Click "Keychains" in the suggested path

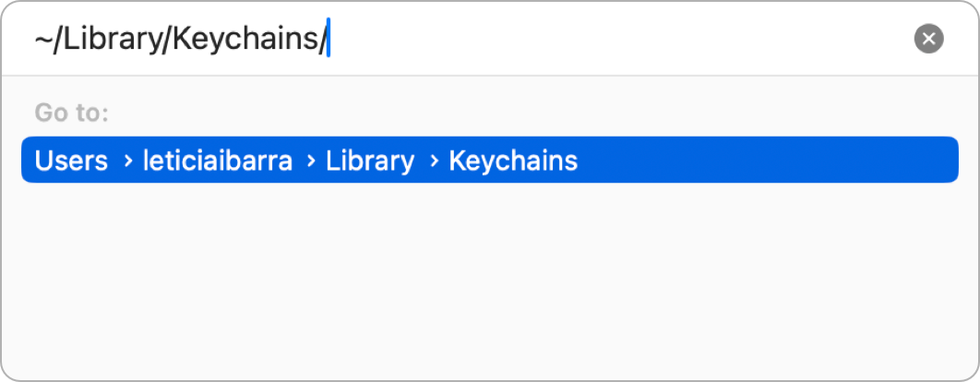tap(513, 161)
